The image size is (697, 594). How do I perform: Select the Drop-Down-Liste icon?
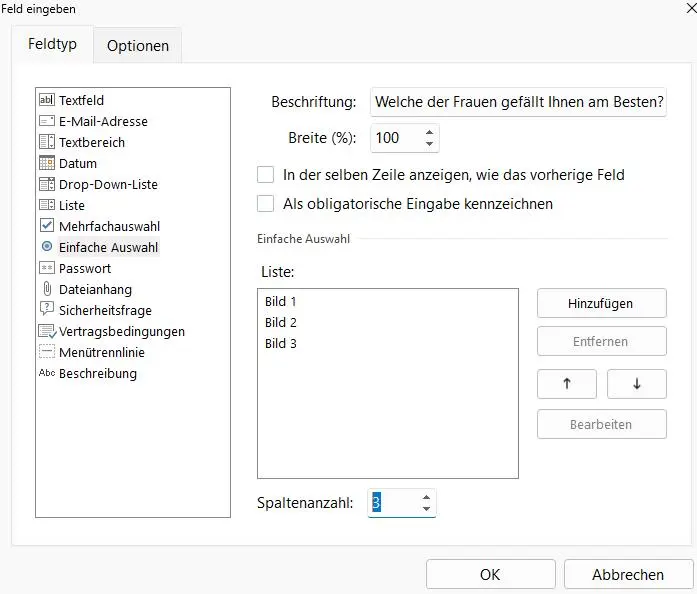click(x=47, y=184)
